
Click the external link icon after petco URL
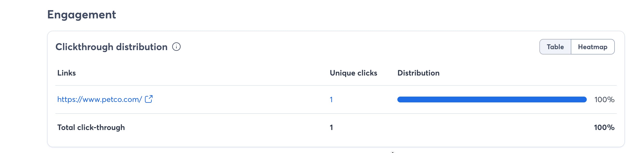click(x=149, y=99)
